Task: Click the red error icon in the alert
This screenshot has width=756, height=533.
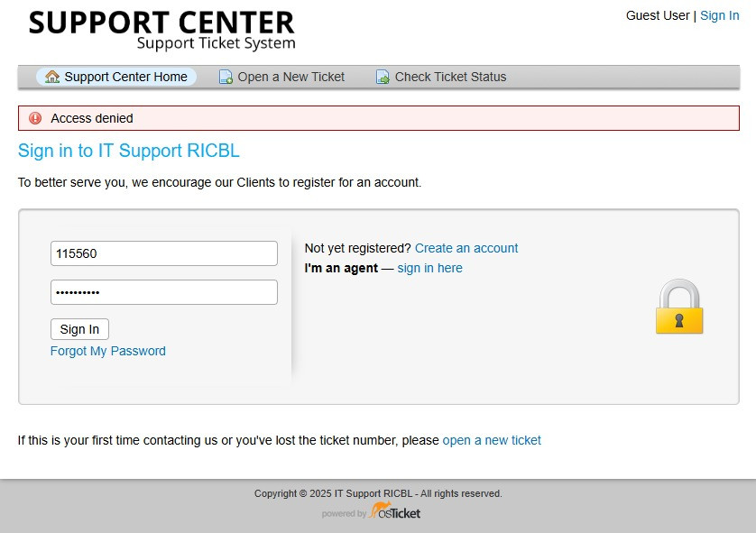Action: [35, 118]
